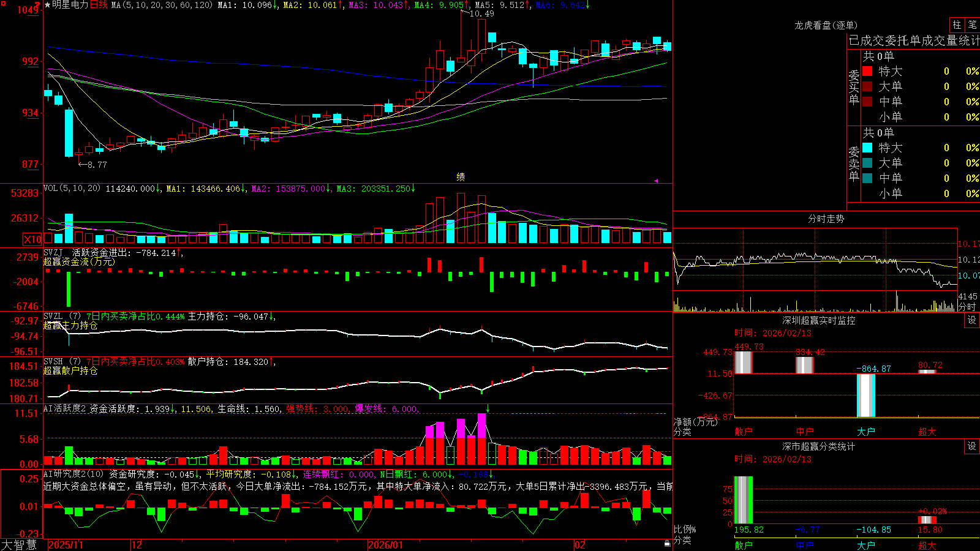Click the 超赢资金流(万元) label
The width and height of the screenshot is (980, 551).
[79, 261]
